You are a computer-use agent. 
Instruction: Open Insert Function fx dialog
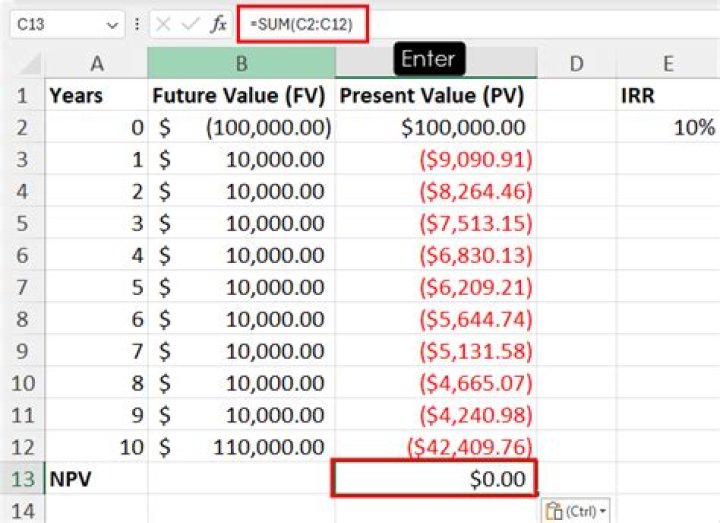click(x=218, y=24)
